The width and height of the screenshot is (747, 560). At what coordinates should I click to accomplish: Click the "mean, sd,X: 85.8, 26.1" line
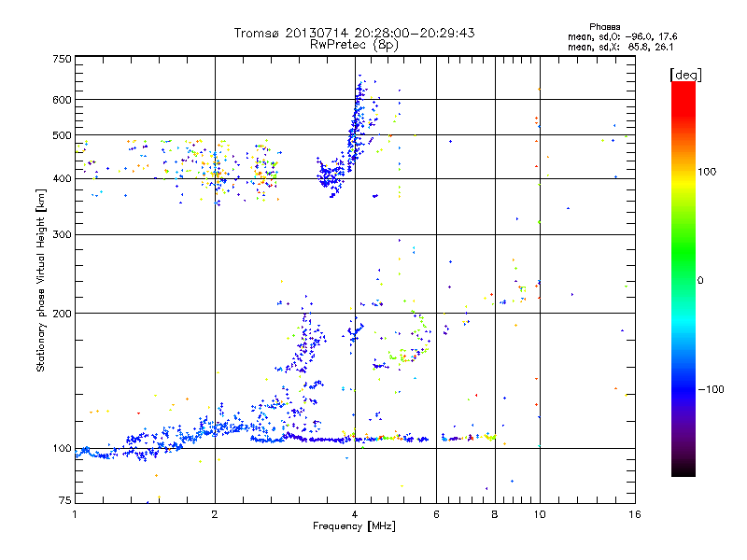[x=621, y=47]
